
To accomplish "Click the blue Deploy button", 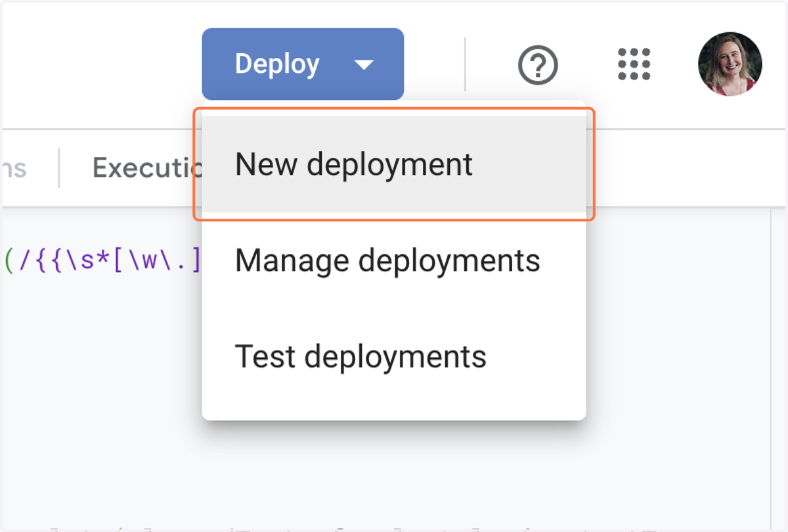I will (x=303, y=64).
